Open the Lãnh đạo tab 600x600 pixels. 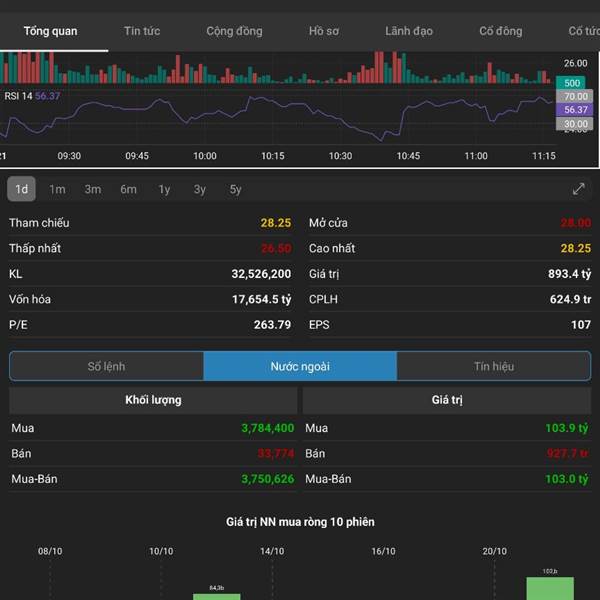(x=409, y=31)
